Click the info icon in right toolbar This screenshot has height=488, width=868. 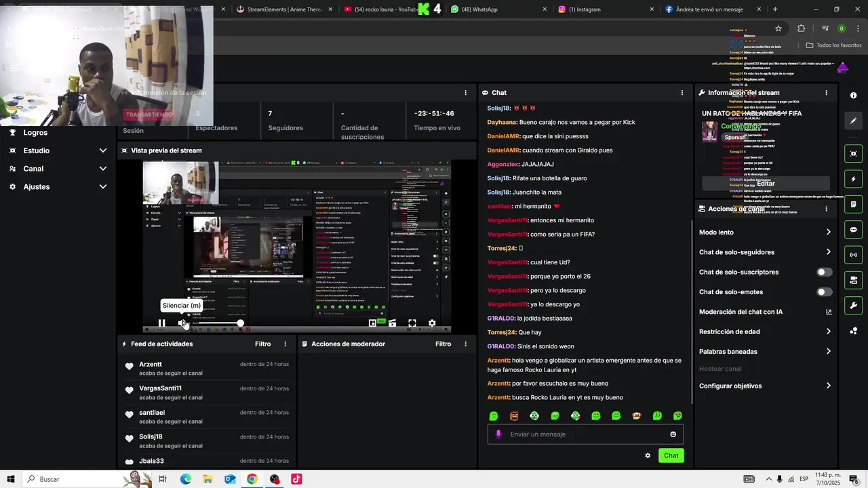point(854,96)
